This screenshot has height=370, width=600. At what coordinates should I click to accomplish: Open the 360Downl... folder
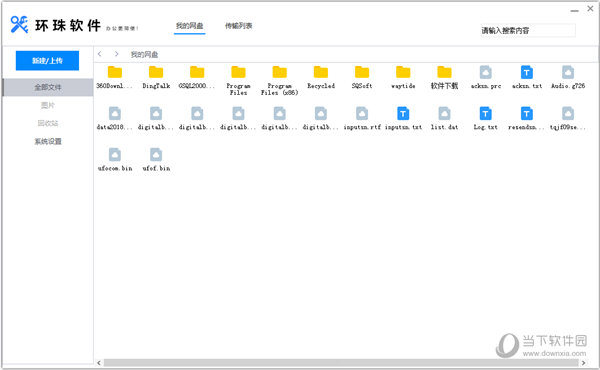click(x=114, y=72)
